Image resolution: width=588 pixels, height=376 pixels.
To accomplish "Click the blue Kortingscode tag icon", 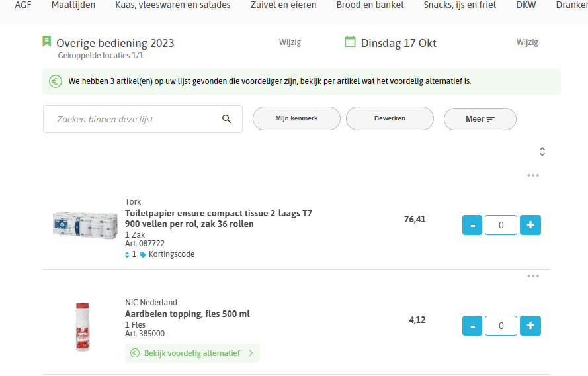I will (143, 255).
